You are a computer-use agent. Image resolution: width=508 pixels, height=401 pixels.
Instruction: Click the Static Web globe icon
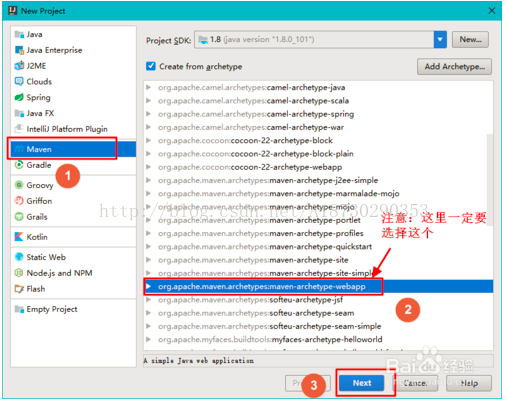tap(19, 257)
